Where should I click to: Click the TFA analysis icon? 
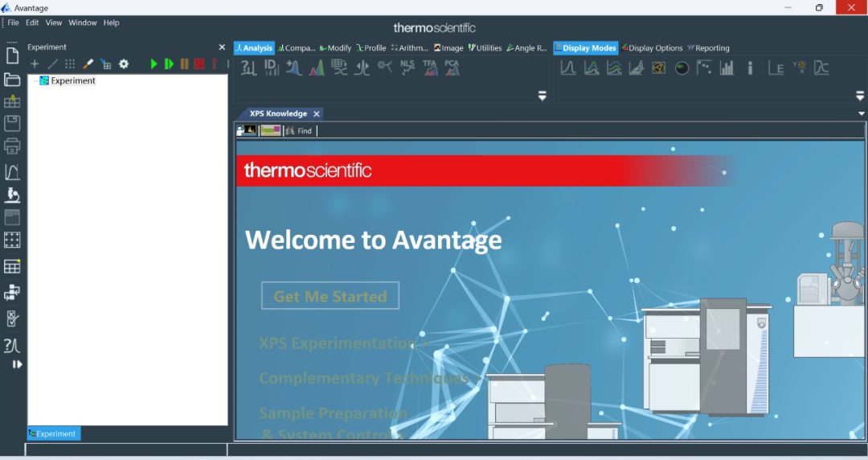tap(429, 68)
